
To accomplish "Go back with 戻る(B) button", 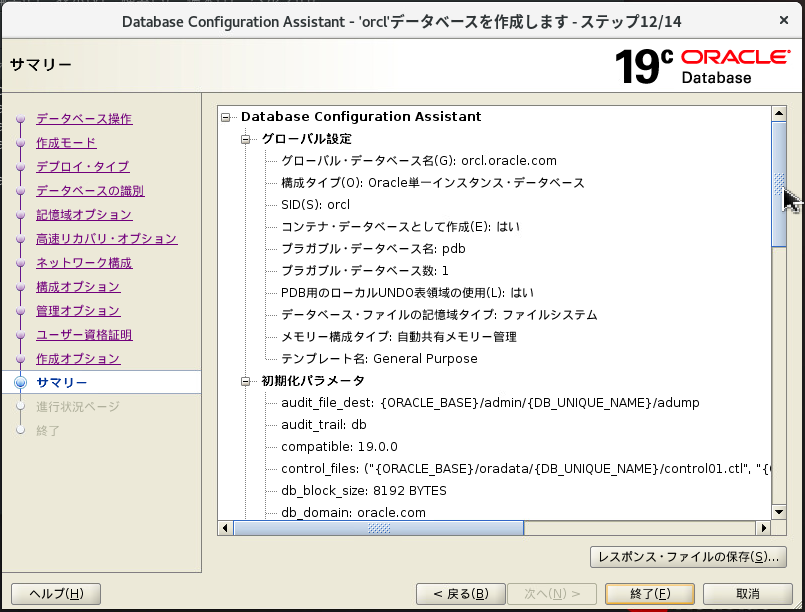I will tap(461, 594).
